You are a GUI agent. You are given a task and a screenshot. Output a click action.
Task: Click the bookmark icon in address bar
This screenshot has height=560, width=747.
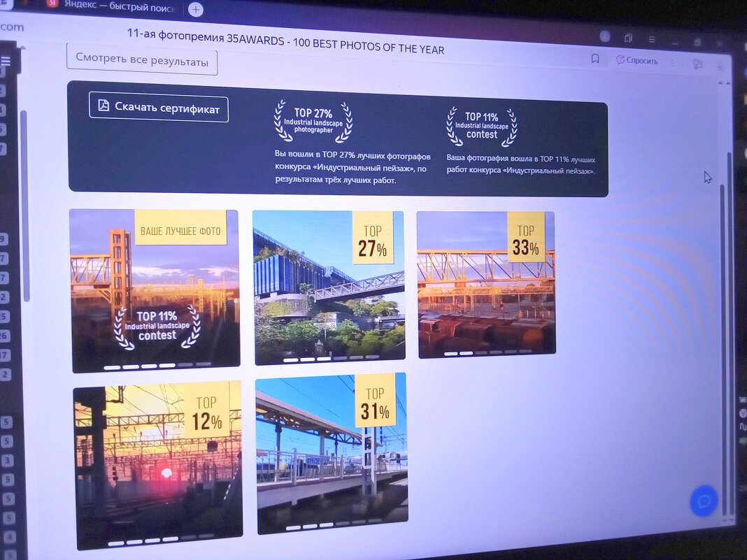coord(595,59)
